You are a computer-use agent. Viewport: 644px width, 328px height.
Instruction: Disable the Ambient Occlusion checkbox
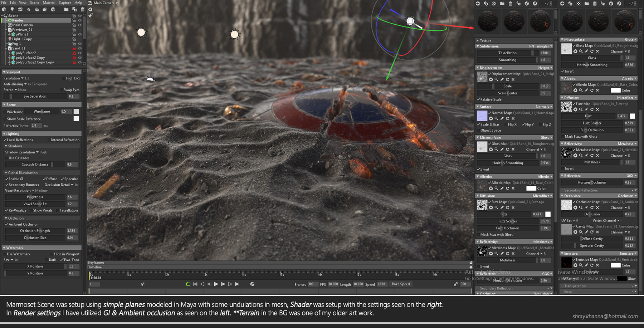click(6, 224)
